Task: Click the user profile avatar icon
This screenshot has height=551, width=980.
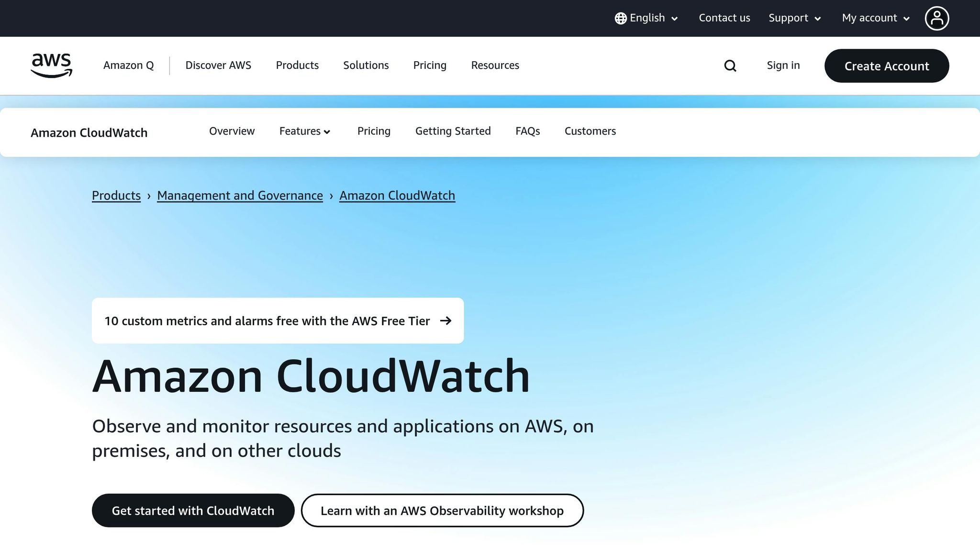Action: (936, 18)
